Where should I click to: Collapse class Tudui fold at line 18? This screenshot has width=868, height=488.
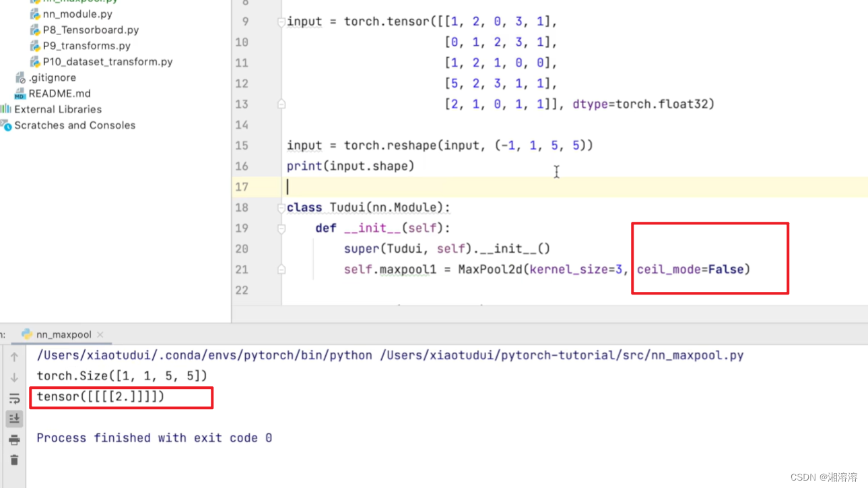(281, 208)
